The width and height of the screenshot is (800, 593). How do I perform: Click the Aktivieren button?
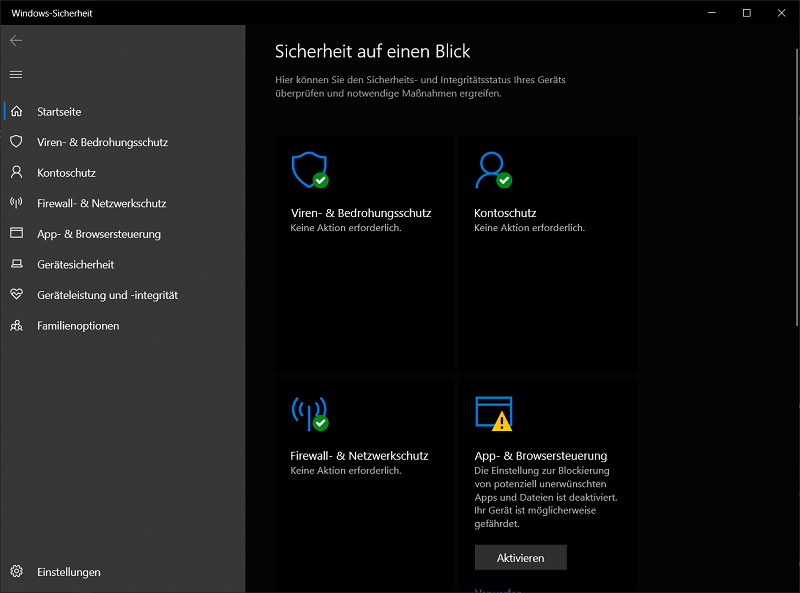point(520,558)
